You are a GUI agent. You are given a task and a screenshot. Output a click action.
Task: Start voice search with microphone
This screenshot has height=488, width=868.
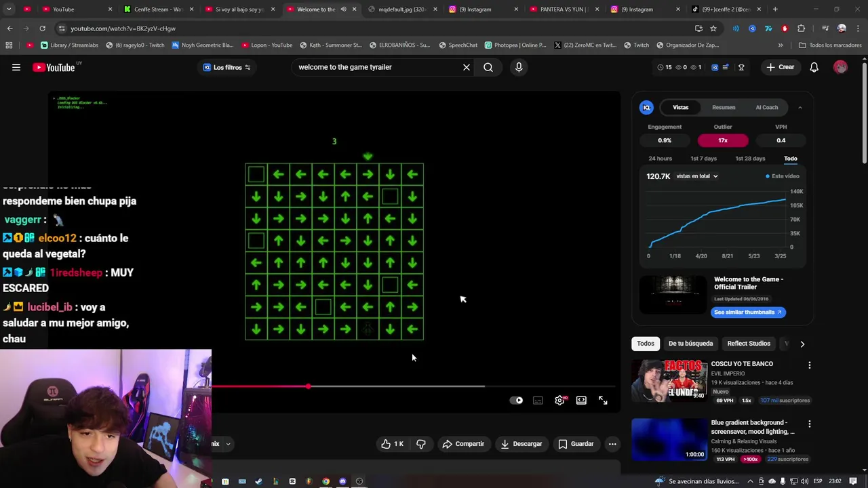pyautogui.click(x=519, y=67)
